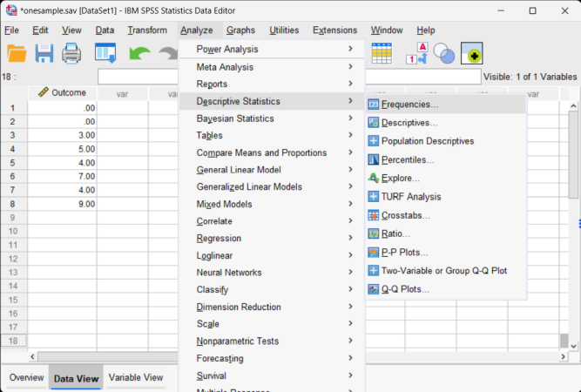Expand the Regression submenu arrow
Image resolution: width=581 pixels, height=392 pixels.
tap(350, 238)
